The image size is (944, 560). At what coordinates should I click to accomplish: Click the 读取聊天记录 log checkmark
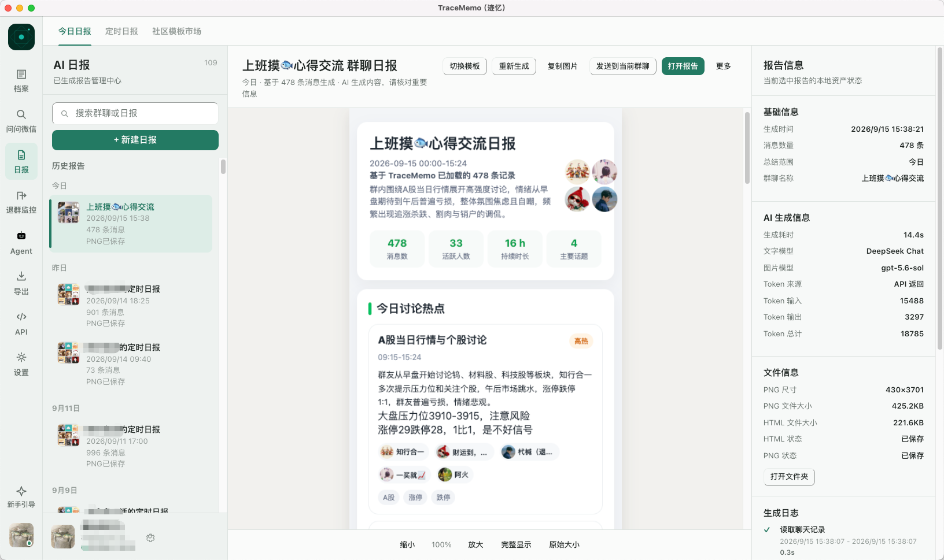coord(767,529)
